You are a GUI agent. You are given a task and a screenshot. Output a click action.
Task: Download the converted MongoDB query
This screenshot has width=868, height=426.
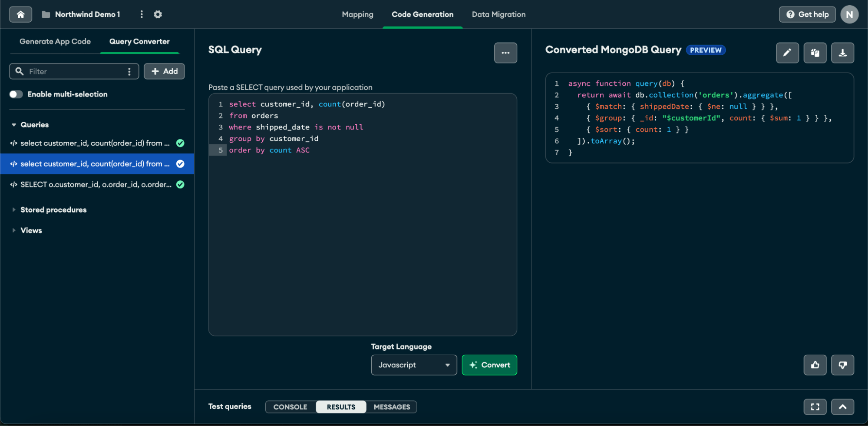click(x=842, y=53)
